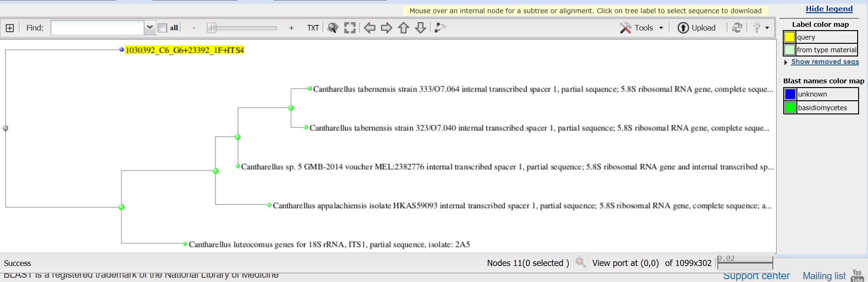Enable the 'all' checkbox beside Find
Screen dimensions: 868x282
(x=162, y=28)
